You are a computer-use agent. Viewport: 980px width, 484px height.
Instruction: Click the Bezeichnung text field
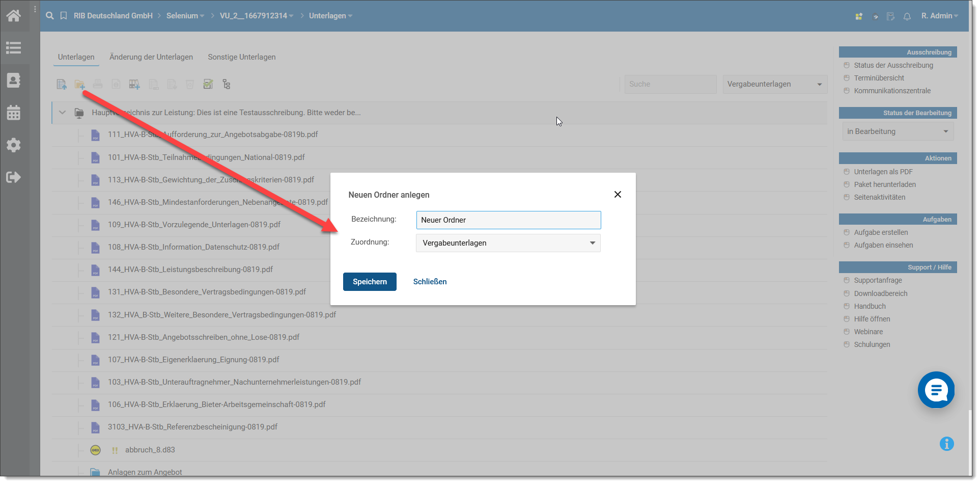tap(508, 220)
